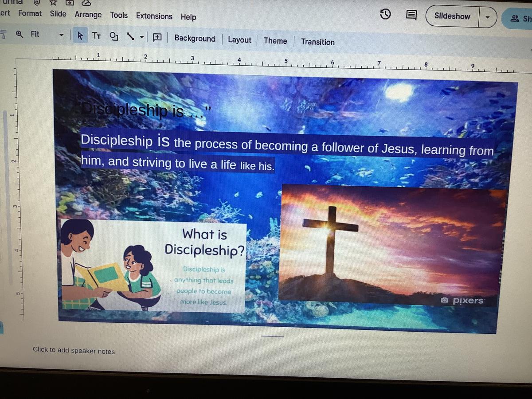Open the Format menu
This screenshot has height=399, width=532.
pos(30,13)
